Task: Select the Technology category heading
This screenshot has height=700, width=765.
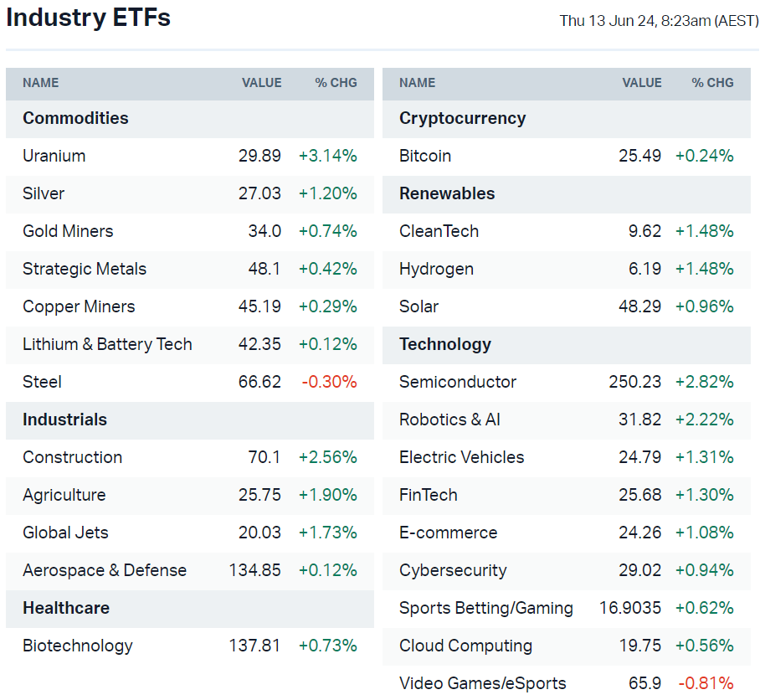Action: [x=445, y=344]
